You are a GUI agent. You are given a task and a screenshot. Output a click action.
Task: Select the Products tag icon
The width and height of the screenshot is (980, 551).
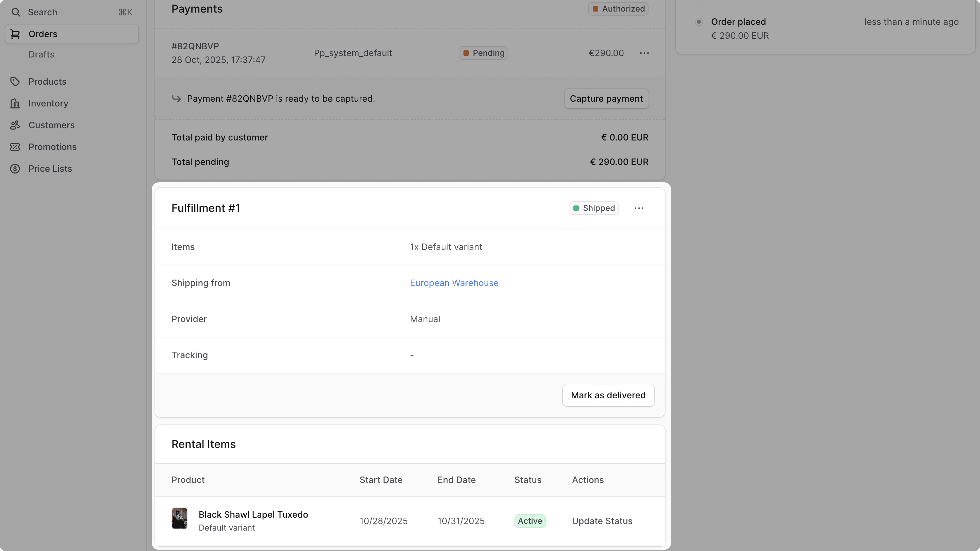point(15,81)
